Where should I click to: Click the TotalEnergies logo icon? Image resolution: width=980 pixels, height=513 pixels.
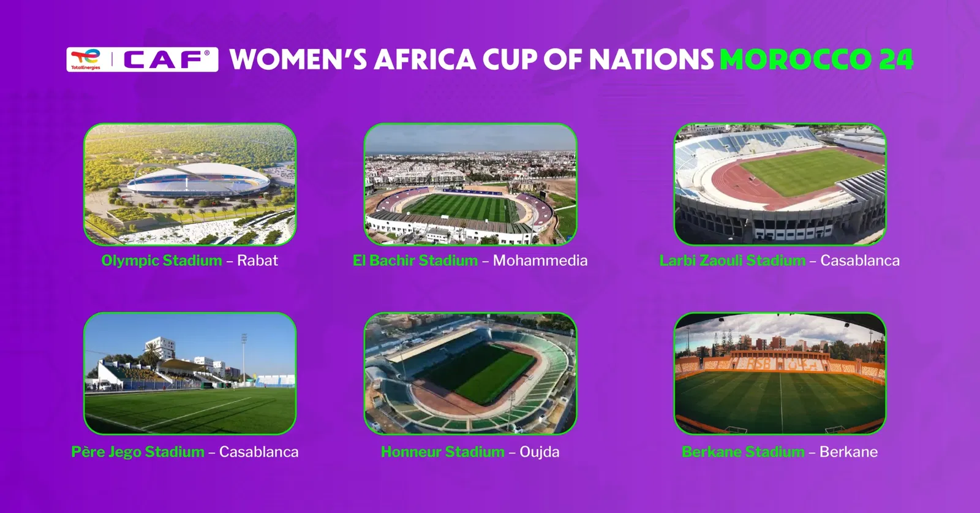point(86,59)
